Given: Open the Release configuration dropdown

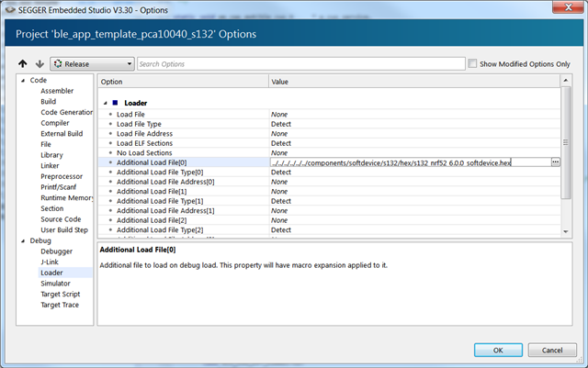Looking at the screenshot, I should (92, 63).
